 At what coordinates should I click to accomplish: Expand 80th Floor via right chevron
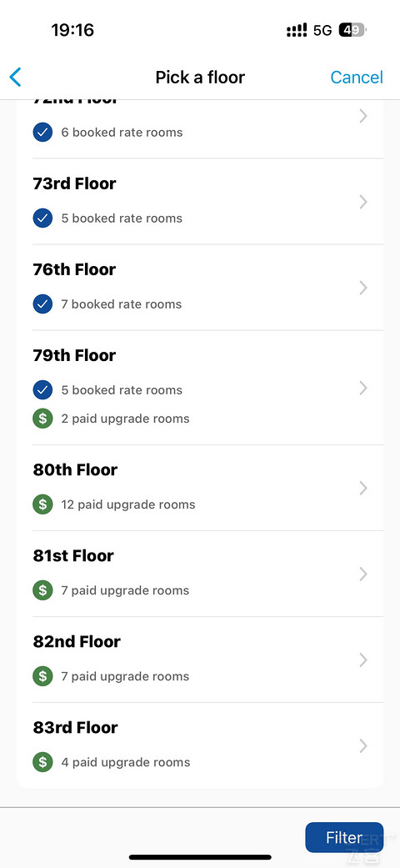coord(363,489)
